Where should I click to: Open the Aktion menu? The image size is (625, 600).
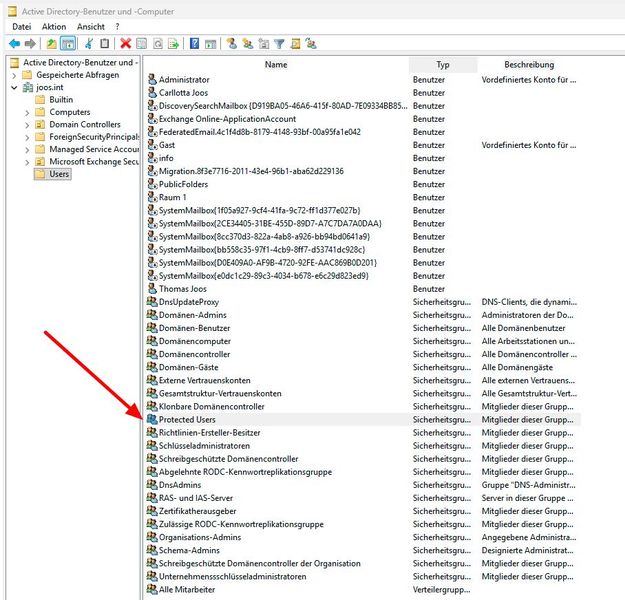click(54, 27)
